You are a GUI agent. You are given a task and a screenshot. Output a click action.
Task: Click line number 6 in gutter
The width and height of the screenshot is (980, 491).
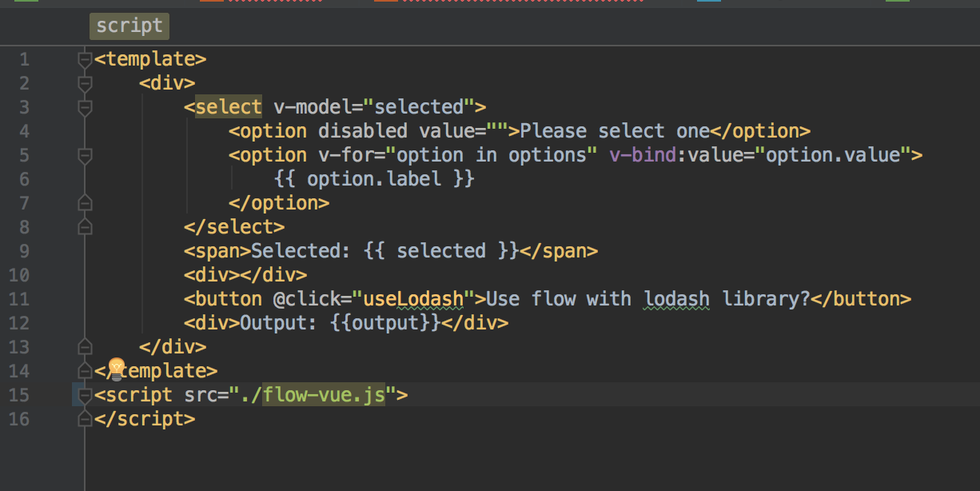tap(23, 179)
